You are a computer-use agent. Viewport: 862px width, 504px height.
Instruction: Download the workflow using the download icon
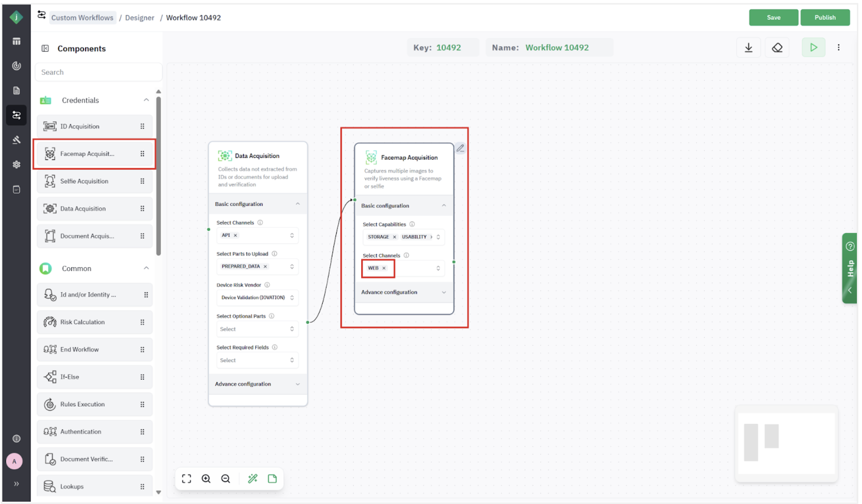point(749,47)
